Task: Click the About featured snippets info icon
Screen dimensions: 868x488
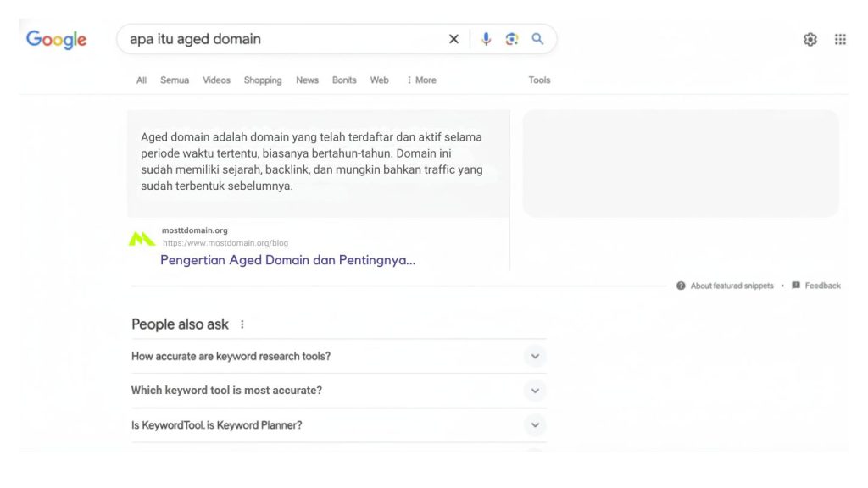Action: click(x=680, y=286)
